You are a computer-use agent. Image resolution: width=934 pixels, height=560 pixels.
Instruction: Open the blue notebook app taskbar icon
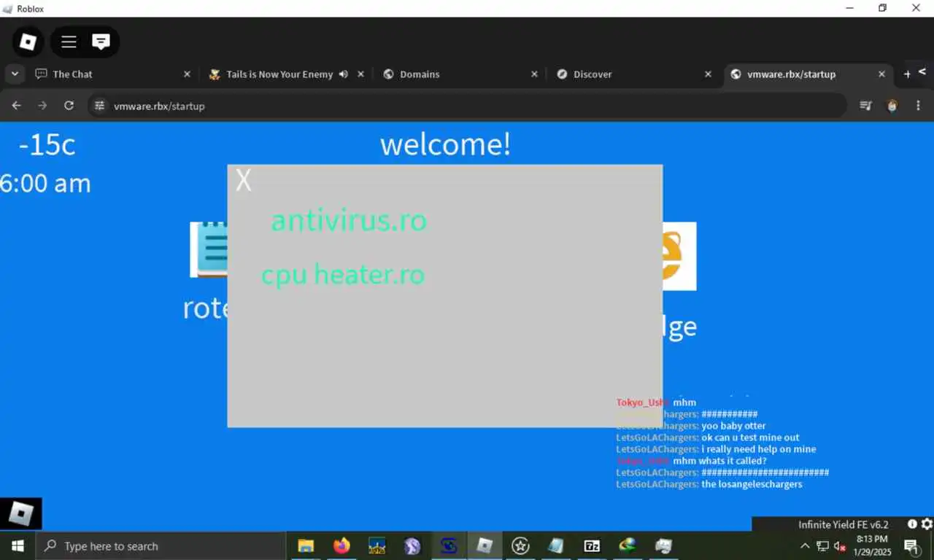(556, 545)
